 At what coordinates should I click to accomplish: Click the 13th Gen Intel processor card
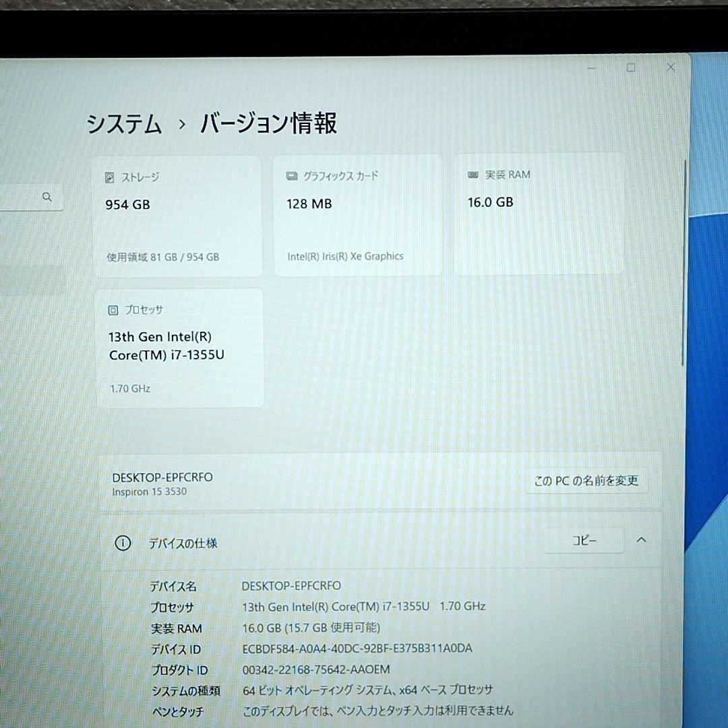click(x=180, y=346)
